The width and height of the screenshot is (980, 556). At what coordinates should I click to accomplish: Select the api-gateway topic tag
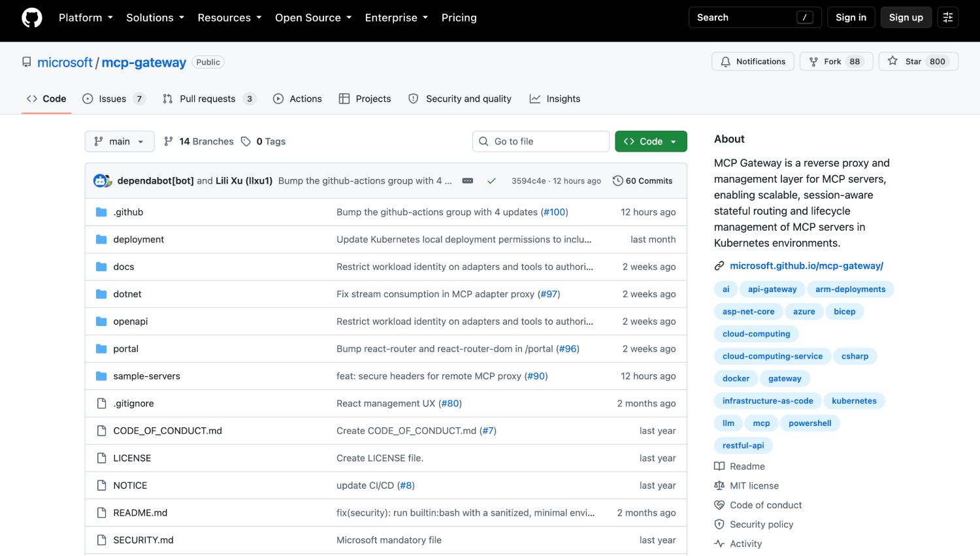(x=772, y=289)
